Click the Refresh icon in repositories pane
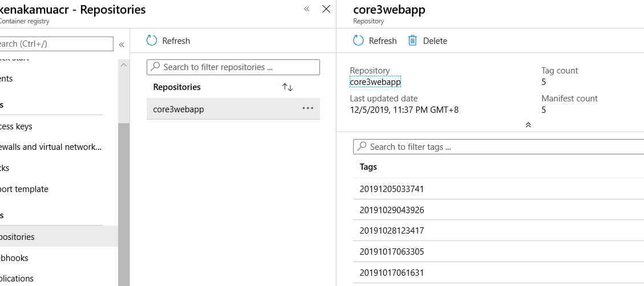This screenshot has width=644, height=286. click(152, 40)
